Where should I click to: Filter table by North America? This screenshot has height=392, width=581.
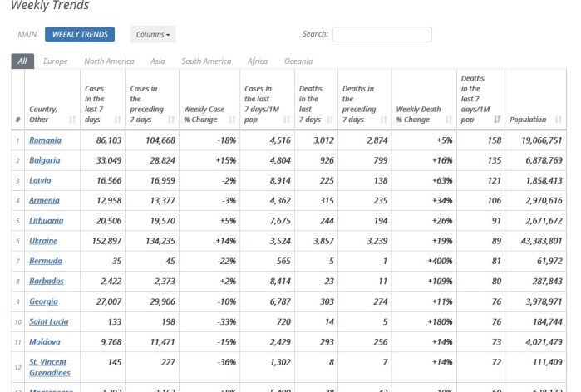[x=109, y=61]
